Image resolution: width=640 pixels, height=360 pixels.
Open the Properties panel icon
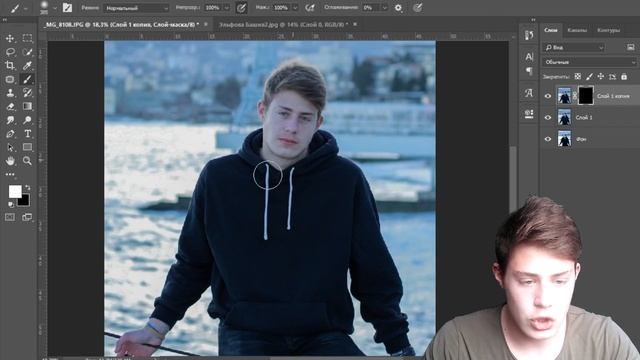[x=529, y=114]
